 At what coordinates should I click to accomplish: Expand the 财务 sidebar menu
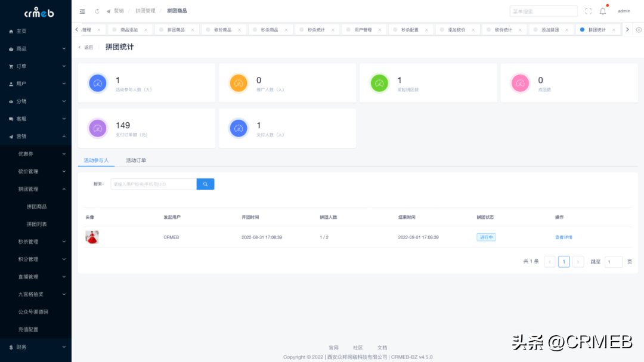coord(36,347)
